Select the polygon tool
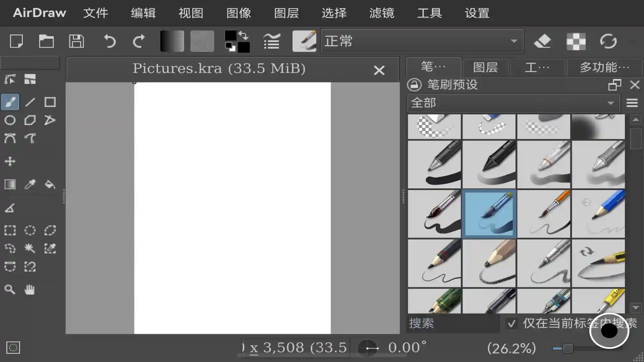 (x=30, y=120)
